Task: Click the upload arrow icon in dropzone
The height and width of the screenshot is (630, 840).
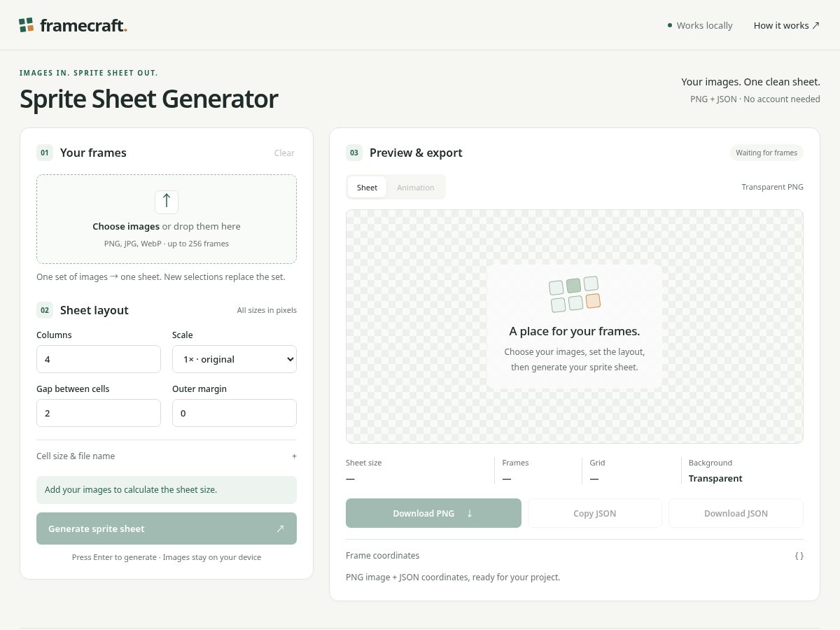Action: [x=167, y=202]
